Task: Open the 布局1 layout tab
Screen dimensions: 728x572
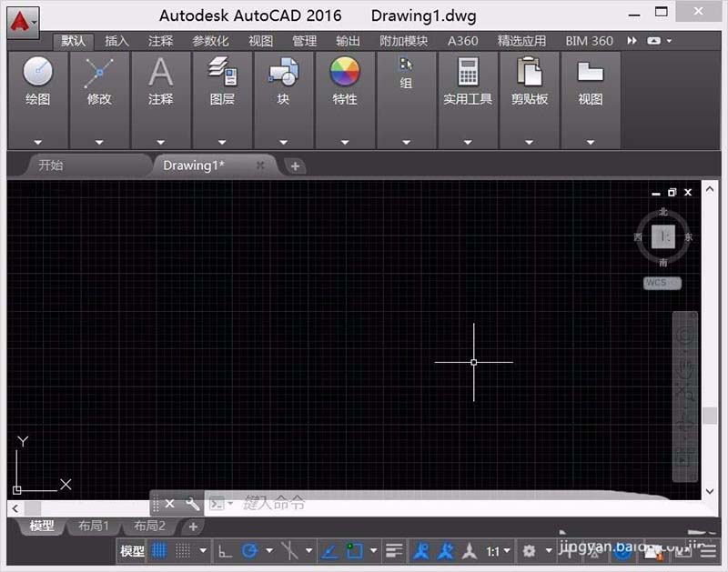Action: click(x=94, y=526)
